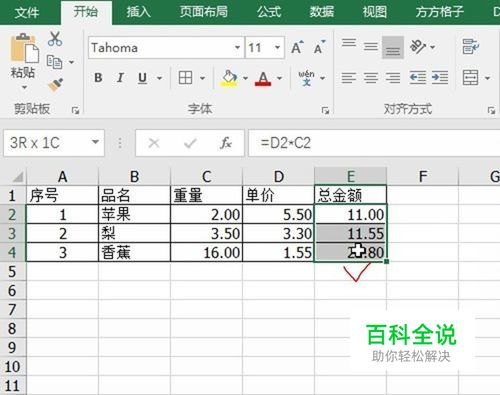This screenshot has height=395, width=500.
Task: Switch to the 方方格子 tab
Action: (x=440, y=12)
